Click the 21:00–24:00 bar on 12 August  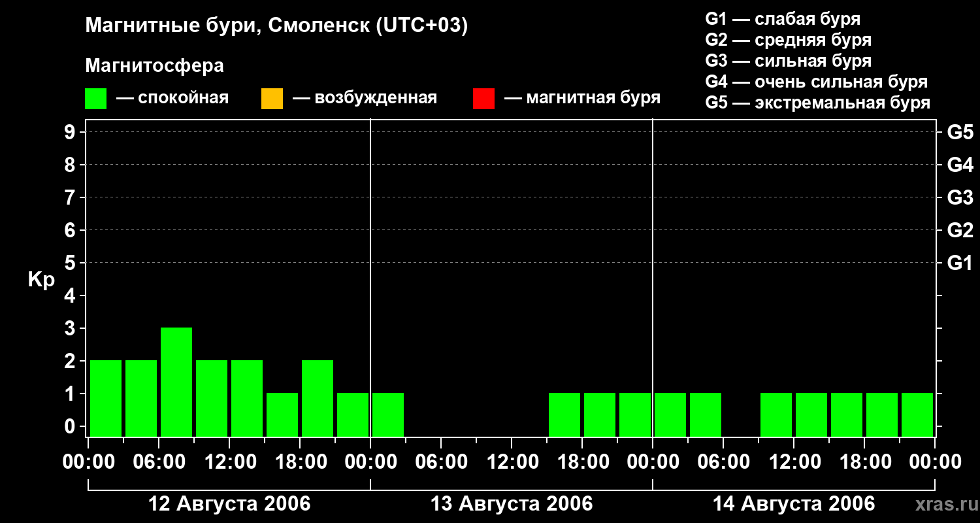353,414
